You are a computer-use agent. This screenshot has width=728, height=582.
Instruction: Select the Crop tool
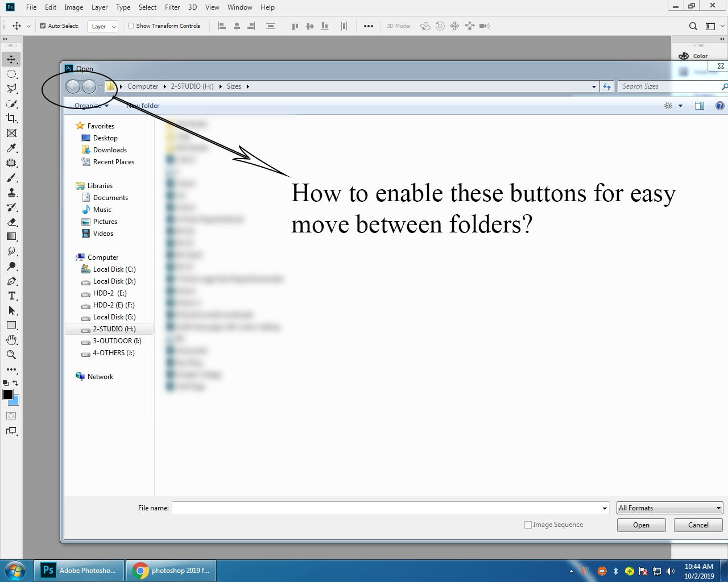(x=11, y=118)
